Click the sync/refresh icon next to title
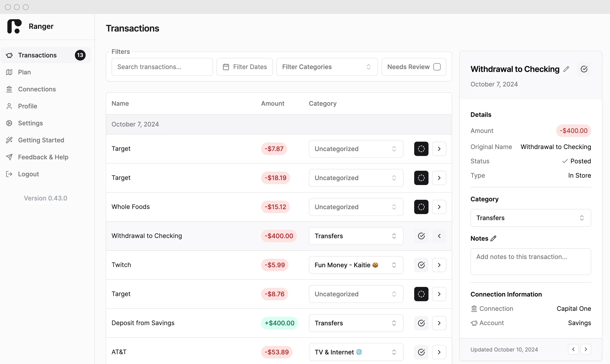Screen dimensions: 610x364 [x=585, y=69]
